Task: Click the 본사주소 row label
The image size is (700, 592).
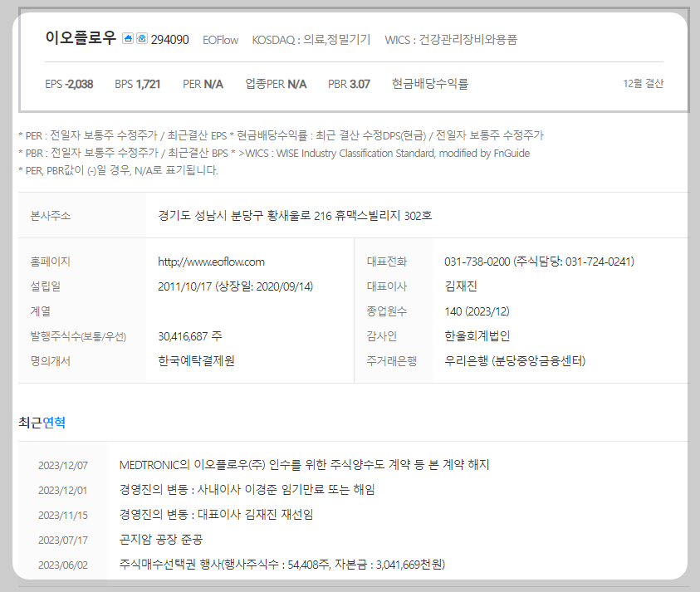Action: (x=51, y=216)
